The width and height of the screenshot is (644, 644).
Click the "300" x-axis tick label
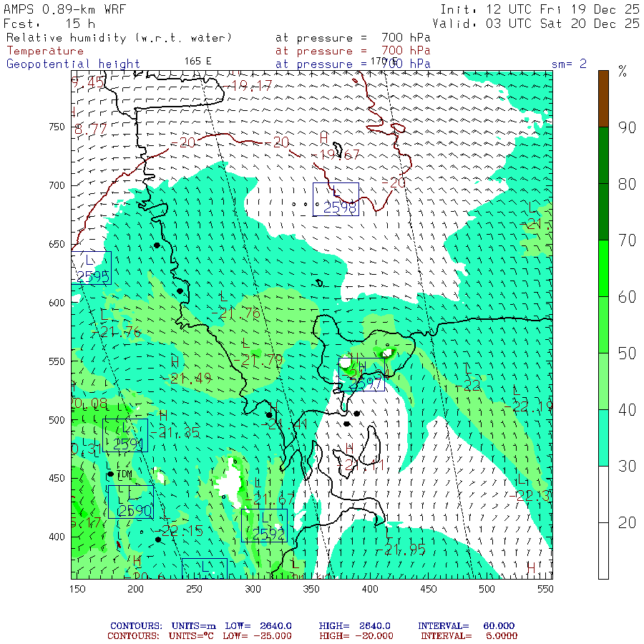click(x=253, y=590)
